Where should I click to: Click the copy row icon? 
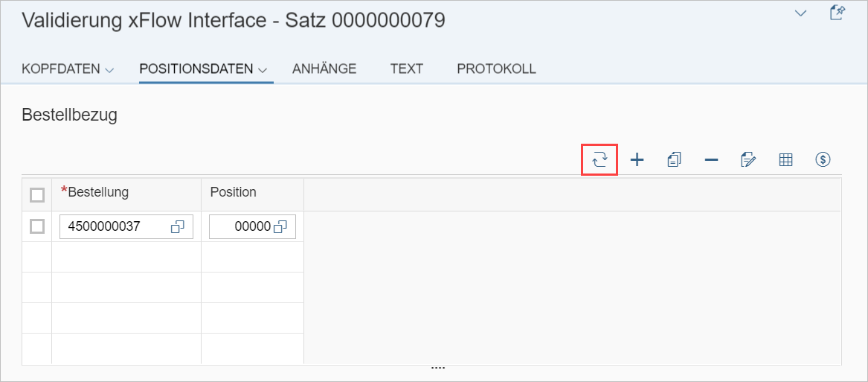coord(674,159)
